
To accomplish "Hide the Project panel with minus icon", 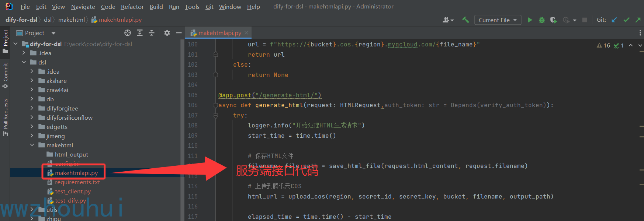I will coord(179,33).
